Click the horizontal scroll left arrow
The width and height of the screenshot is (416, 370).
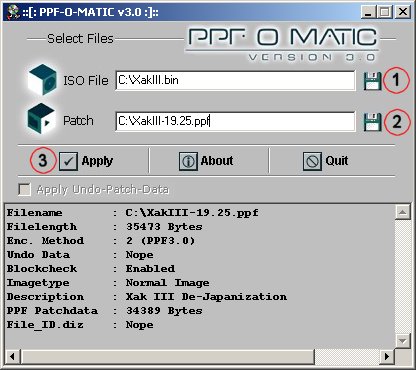tap(13, 356)
